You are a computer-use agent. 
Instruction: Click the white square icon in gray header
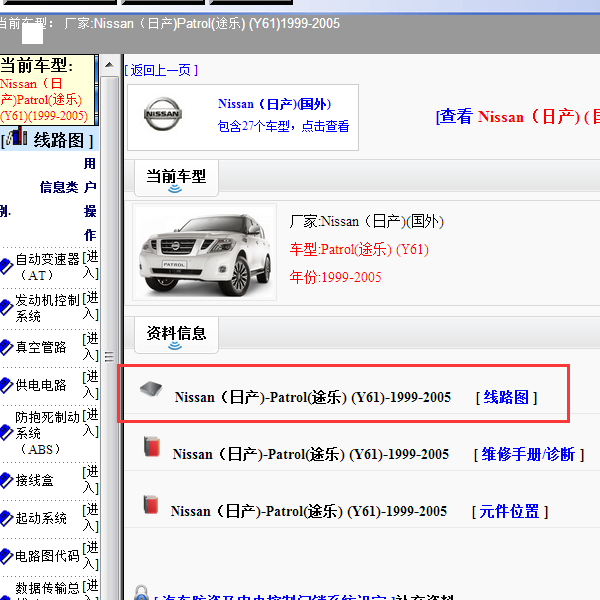[x=32, y=34]
